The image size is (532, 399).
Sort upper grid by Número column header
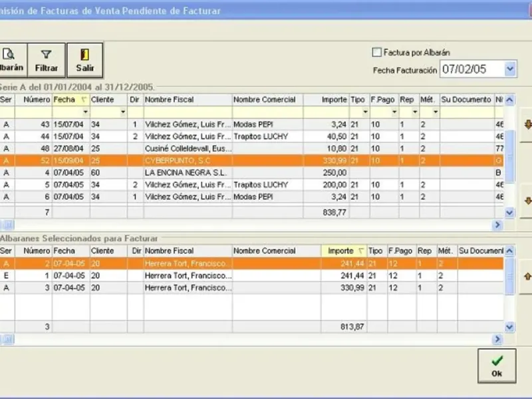[x=33, y=100]
